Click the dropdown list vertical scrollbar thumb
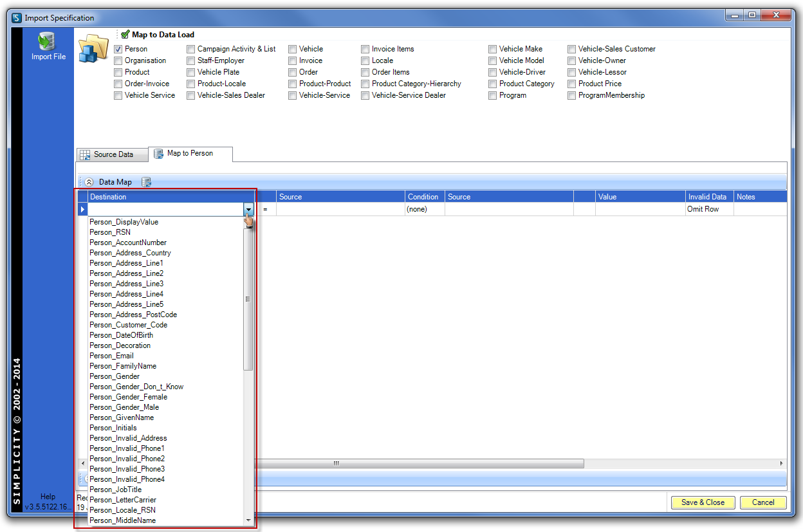Screen dimensions: 803x532 click(248, 299)
